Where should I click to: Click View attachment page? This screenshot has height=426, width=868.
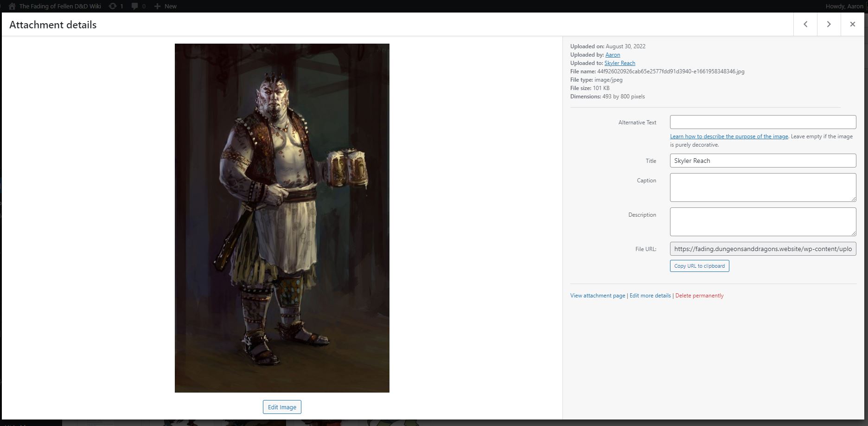tap(597, 296)
